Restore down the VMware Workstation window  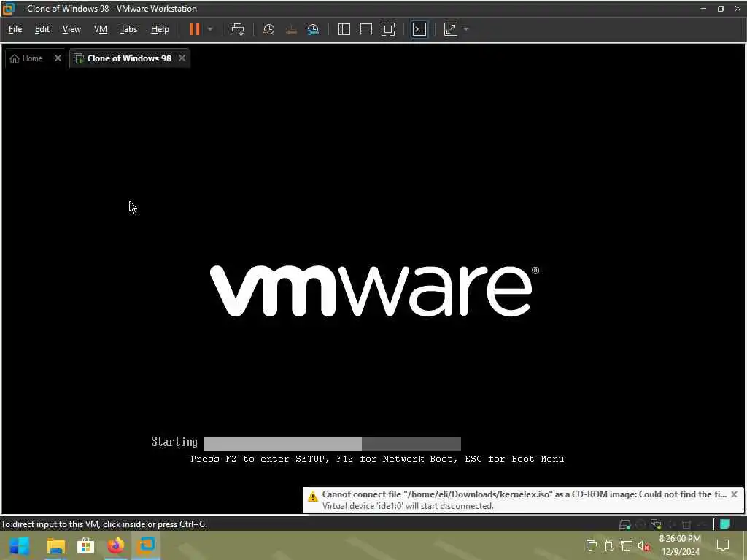tap(720, 9)
